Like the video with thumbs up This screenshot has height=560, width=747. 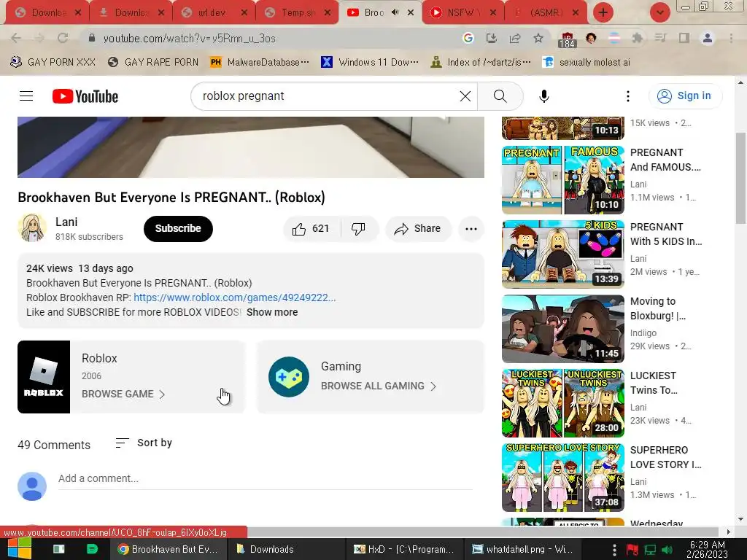(x=312, y=228)
